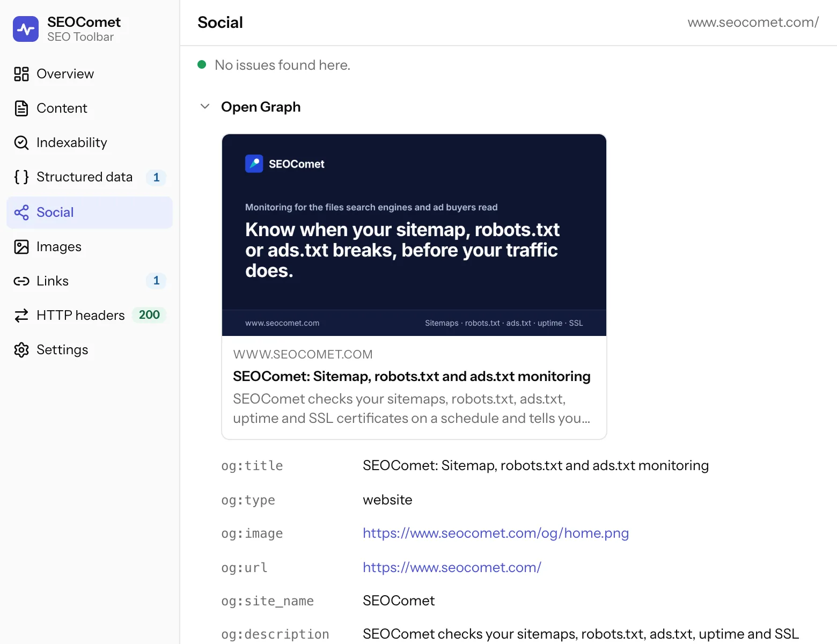Select the Structured data label
Viewport: 837px width, 644px height.
pos(85,177)
